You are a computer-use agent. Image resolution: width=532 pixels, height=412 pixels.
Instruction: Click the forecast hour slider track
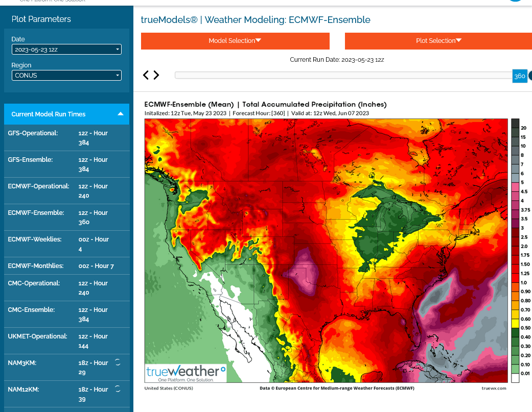click(x=343, y=75)
